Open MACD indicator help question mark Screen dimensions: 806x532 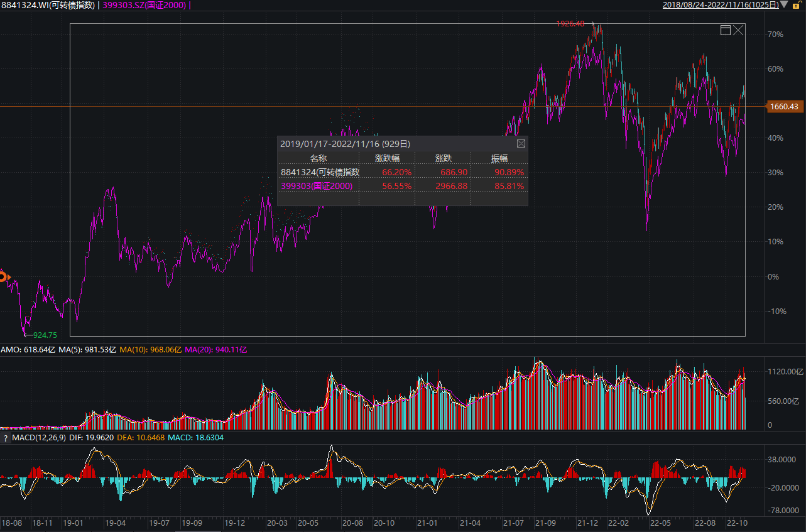[x=6, y=438]
